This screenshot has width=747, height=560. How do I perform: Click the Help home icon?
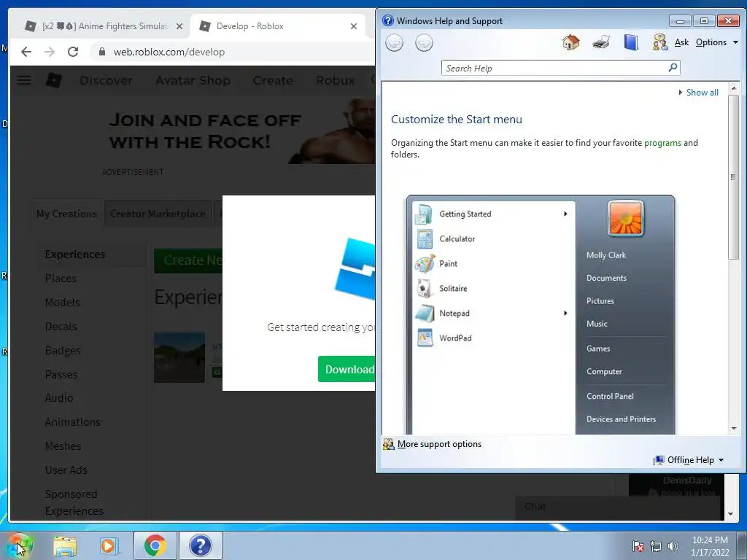pos(570,42)
